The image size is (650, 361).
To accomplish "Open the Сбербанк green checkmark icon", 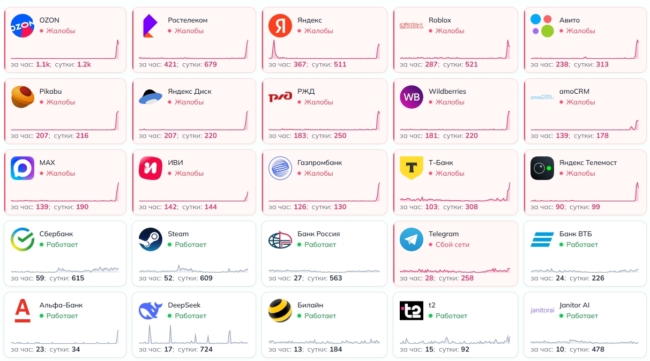I will [x=22, y=240].
